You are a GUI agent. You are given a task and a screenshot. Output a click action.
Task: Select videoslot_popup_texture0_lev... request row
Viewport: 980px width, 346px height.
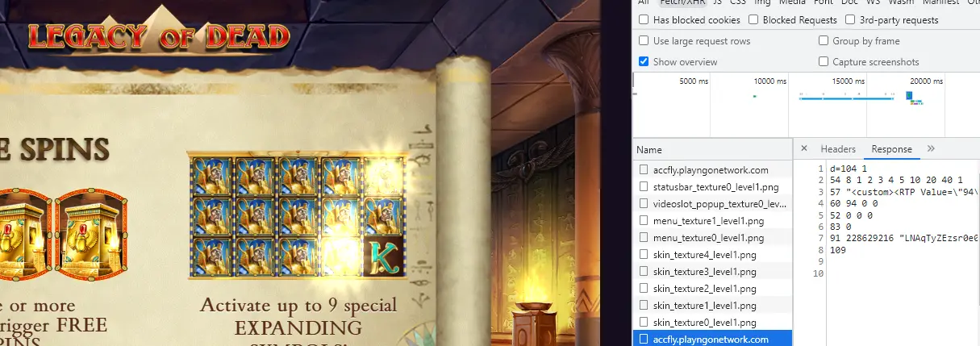[713, 204]
